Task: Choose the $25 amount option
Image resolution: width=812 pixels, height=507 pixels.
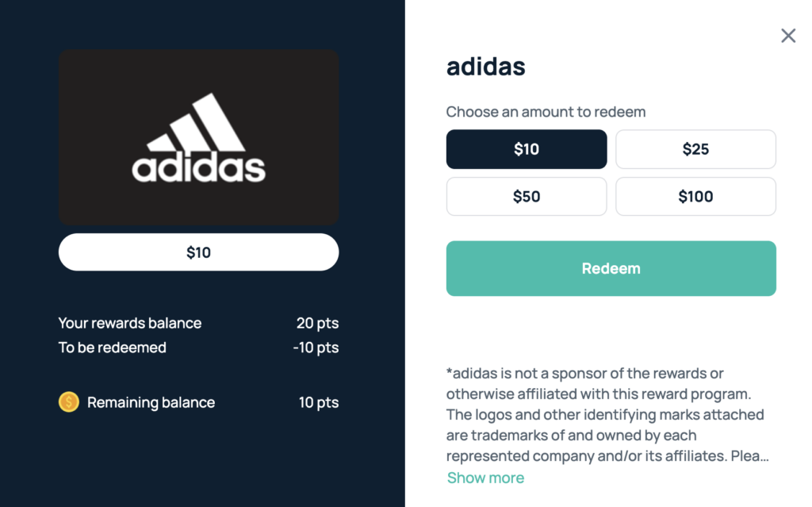Action: click(695, 149)
